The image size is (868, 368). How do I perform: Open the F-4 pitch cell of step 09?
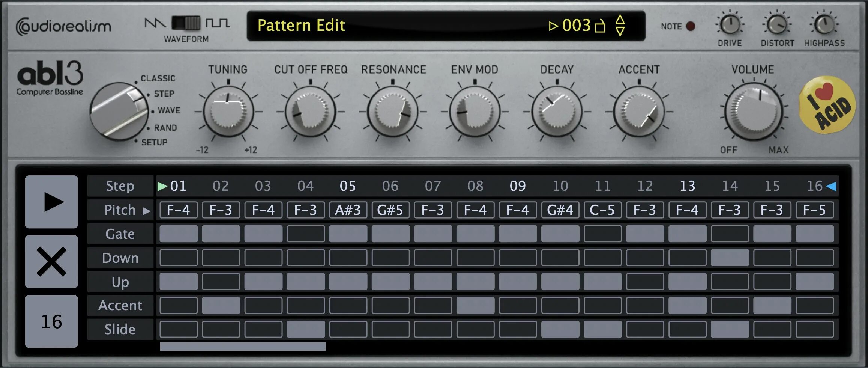pos(518,210)
